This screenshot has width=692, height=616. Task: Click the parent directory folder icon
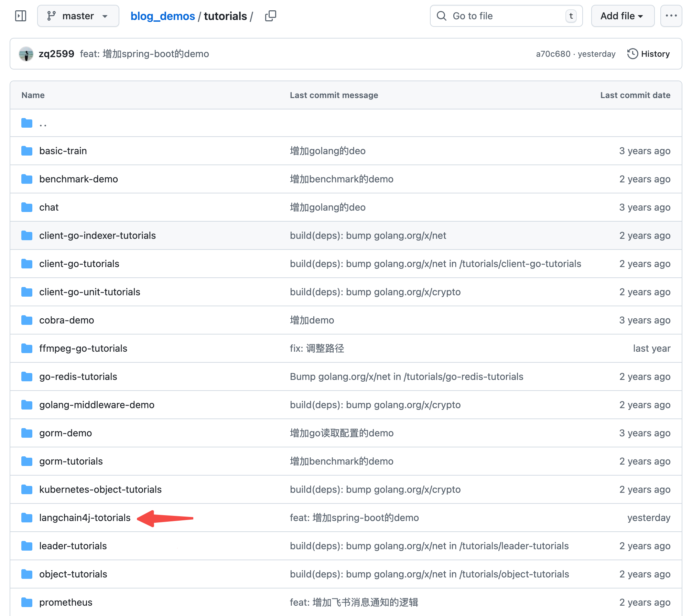(27, 123)
